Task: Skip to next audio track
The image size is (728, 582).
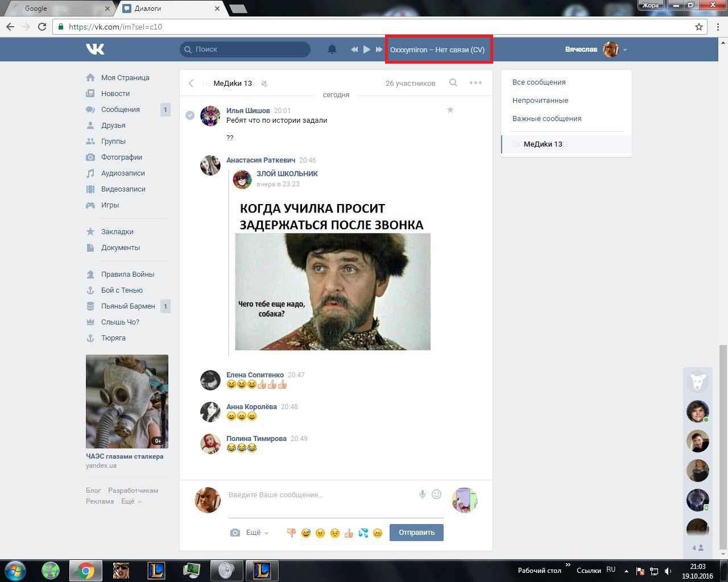Action: tap(379, 49)
